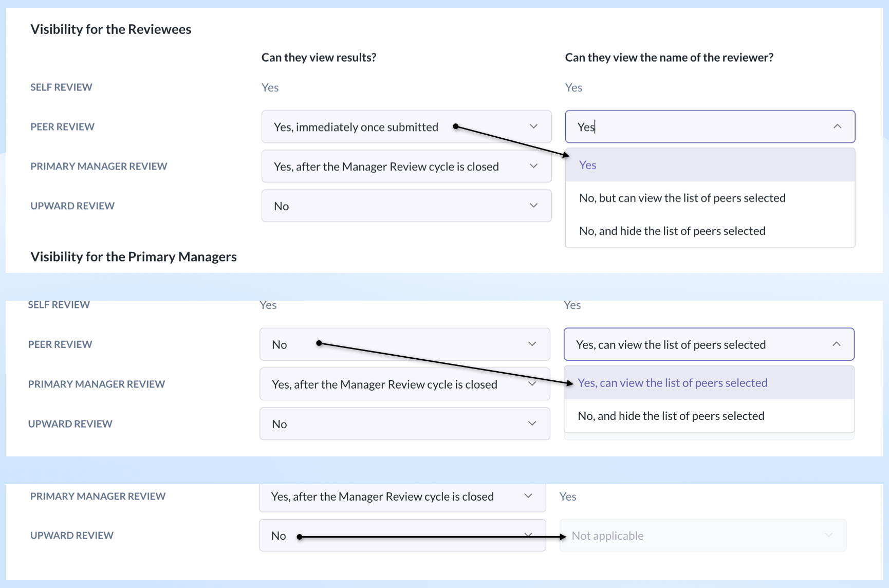Open Primary Manager Review dropdown in Primary Managers section
This screenshot has height=588, width=889.
point(404,384)
